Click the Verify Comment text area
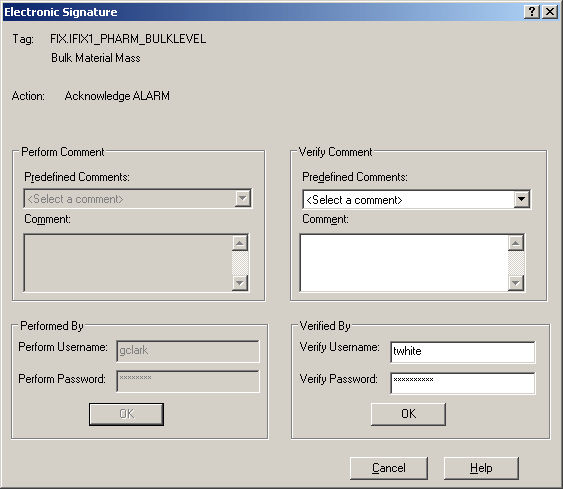 coord(404,263)
